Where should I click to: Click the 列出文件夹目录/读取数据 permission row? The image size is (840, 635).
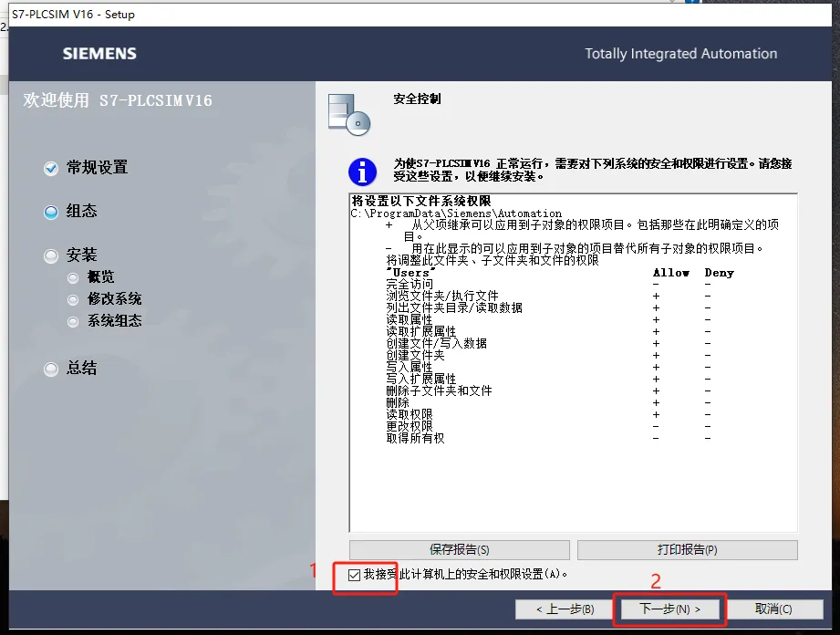[548, 307]
